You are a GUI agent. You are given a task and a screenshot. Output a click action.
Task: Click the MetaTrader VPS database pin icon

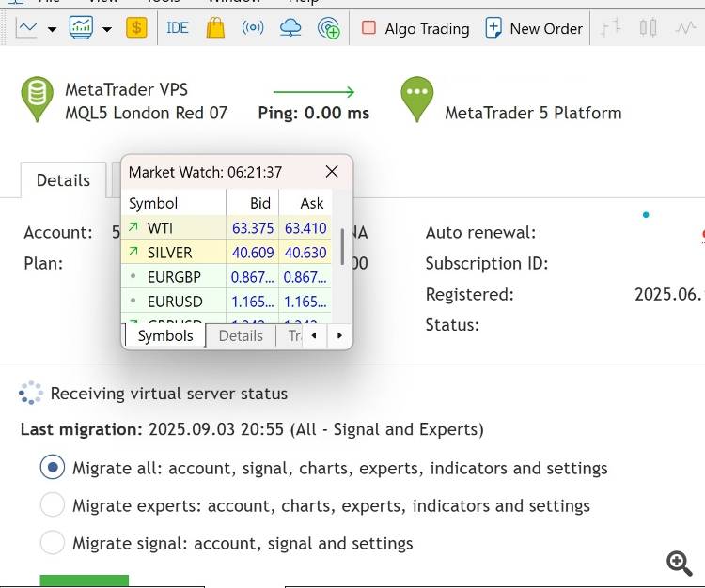pos(37,100)
